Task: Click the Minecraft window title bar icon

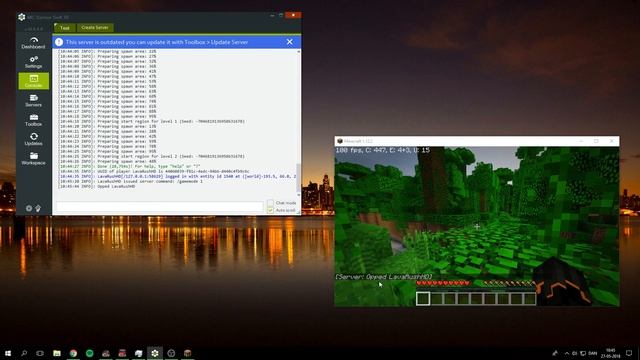Action: coord(340,141)
